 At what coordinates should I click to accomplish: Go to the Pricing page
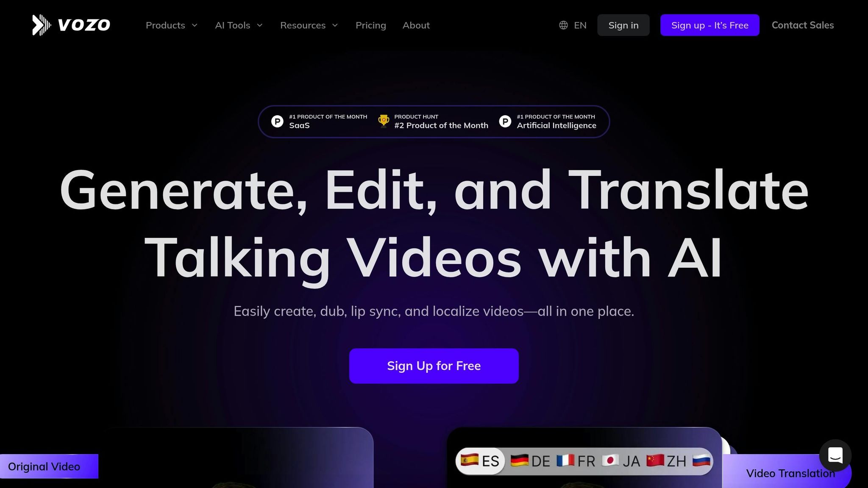coord(370,25)
